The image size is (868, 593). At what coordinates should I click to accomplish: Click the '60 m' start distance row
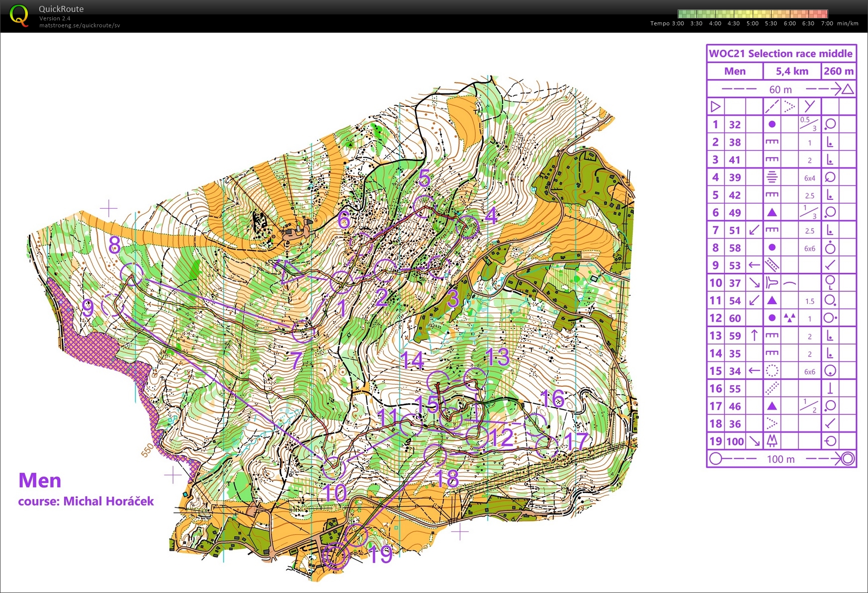click(x=781, y=89)
